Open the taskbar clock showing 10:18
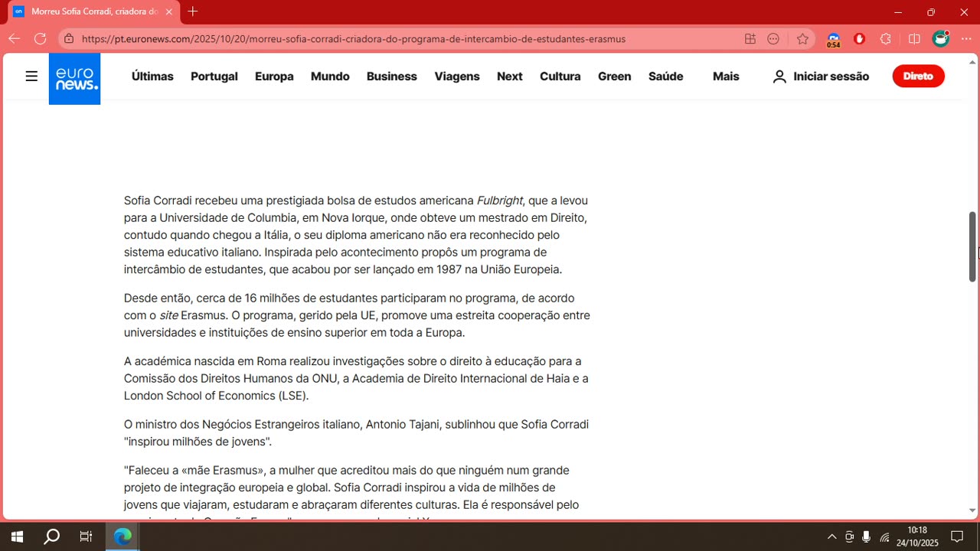The width and height of the screenshot is (980, 551). tap(917, 536)
